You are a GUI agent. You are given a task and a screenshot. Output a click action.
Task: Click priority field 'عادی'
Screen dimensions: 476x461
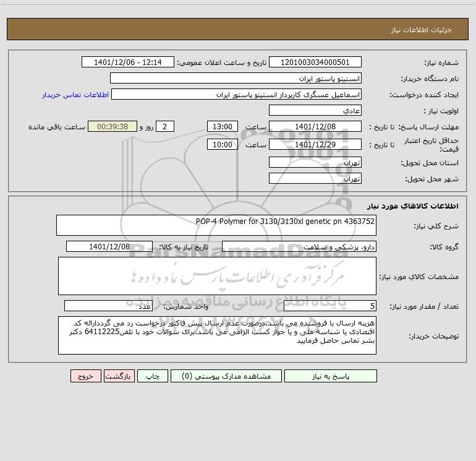pyautogui.click(x=315, y=110)
